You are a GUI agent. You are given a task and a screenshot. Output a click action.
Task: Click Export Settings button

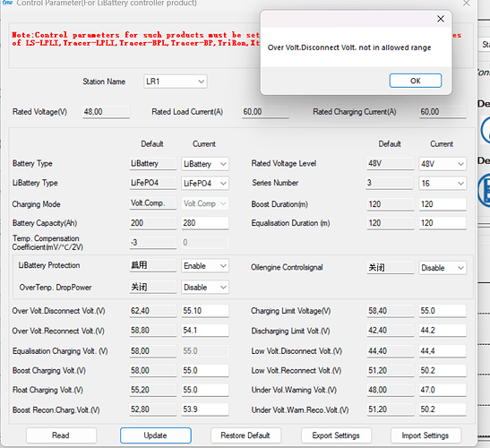coord(336,435)
